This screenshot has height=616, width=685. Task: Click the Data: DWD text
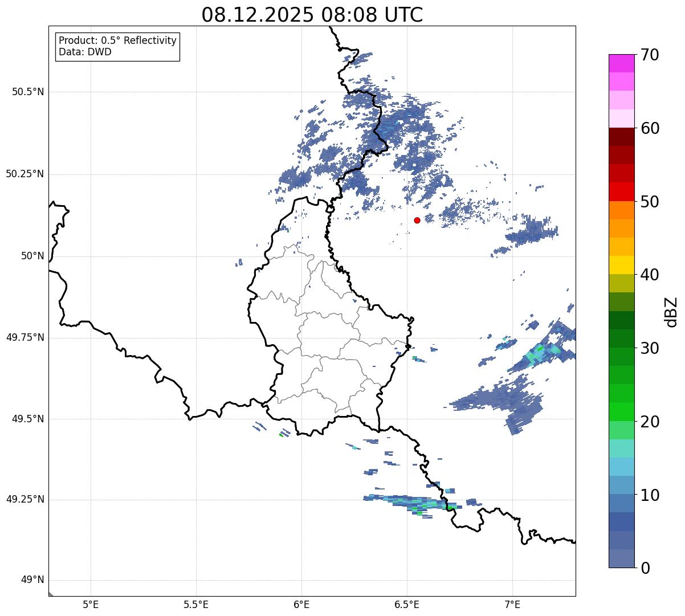(85, 52)
